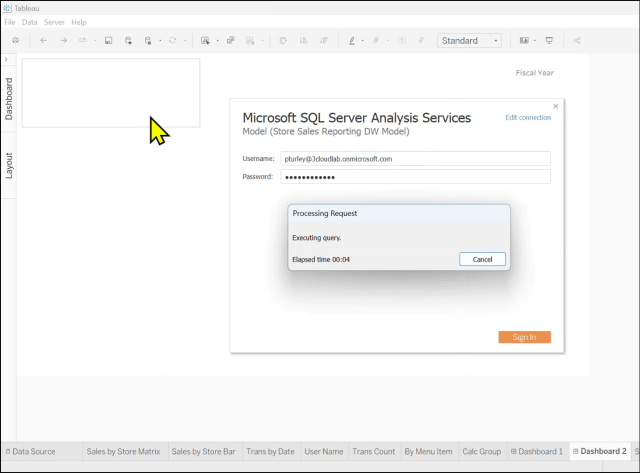This screenshot has width=640, height=473.
Task: Open the Group Members dropdown arrow
Action: click(x=387, y=40)
